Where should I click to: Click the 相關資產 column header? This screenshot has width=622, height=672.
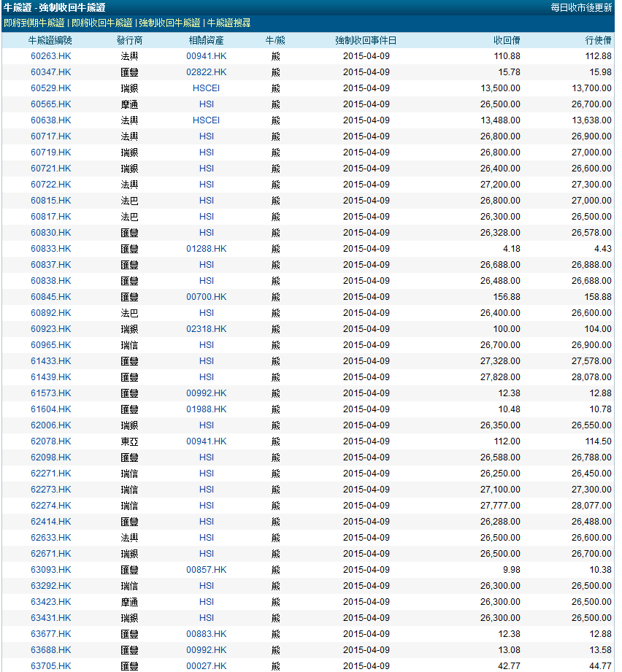[x=206, y=40]
